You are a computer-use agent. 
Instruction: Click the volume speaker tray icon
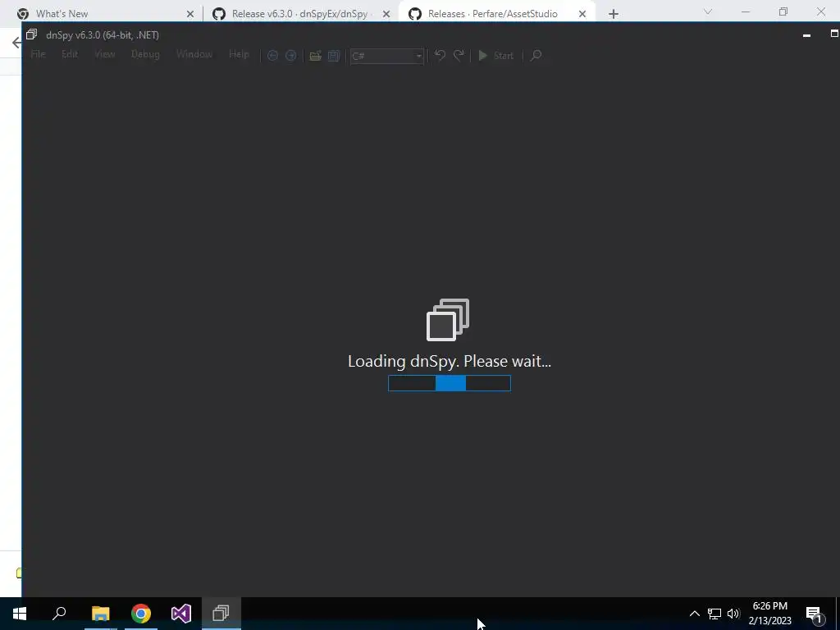[733, 614]
